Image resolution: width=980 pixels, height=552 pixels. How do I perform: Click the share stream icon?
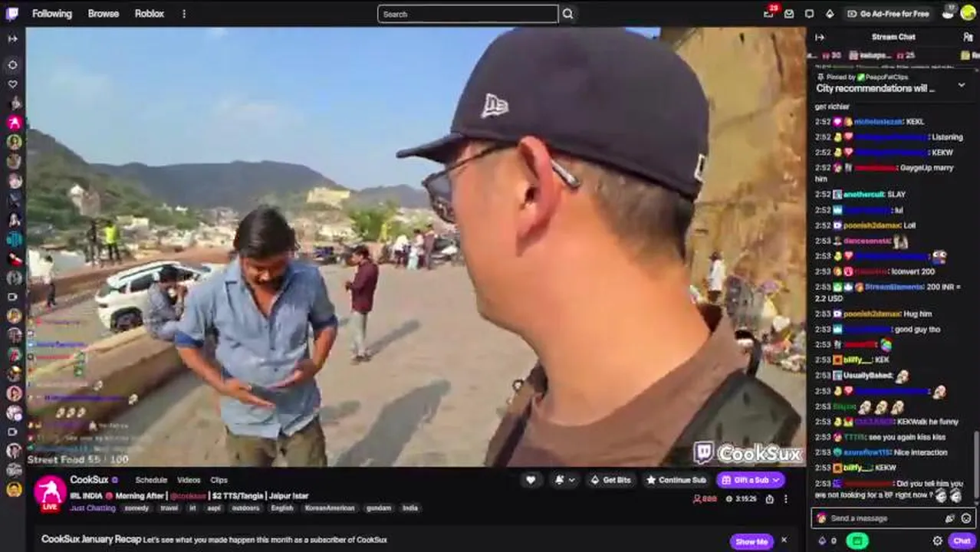[x=768, y=499]
